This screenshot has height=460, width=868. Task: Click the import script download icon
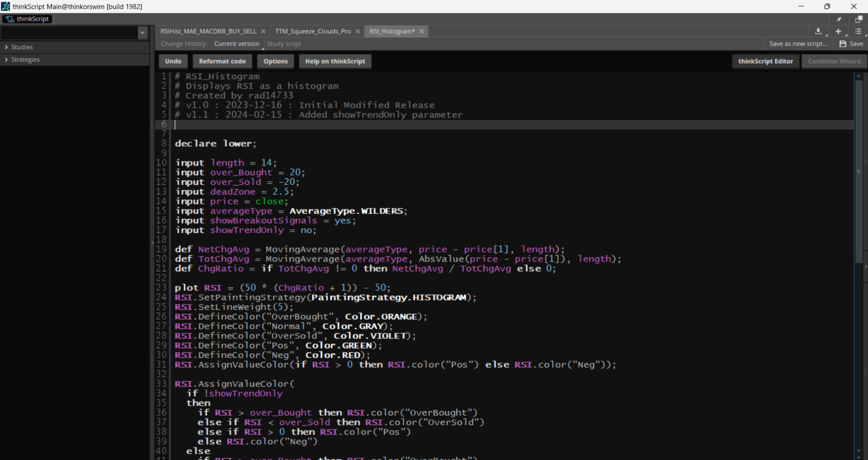tap(818, 31)
